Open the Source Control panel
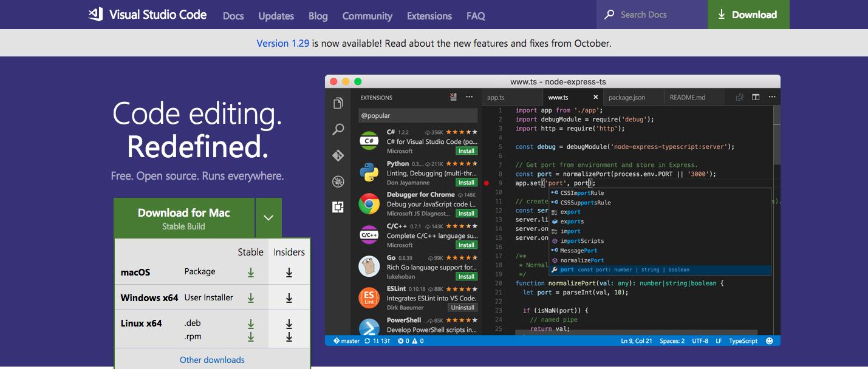 click(x=338, y=155)
